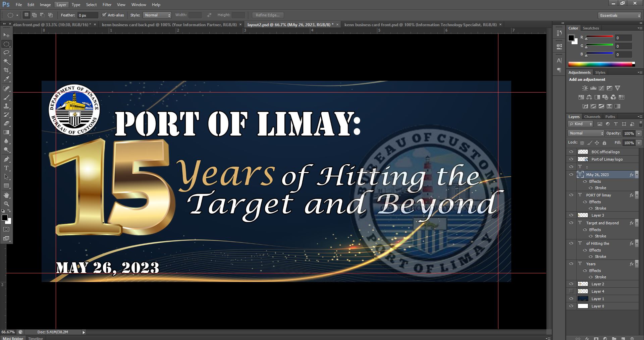Open the Character panel icon
This screenshot has width=644, height=340.
559,61
